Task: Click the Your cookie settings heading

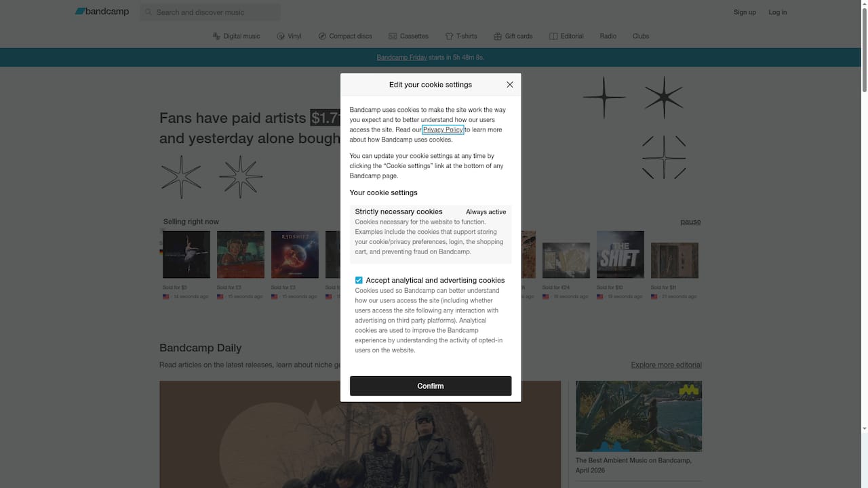Action: tap(384, 192)
